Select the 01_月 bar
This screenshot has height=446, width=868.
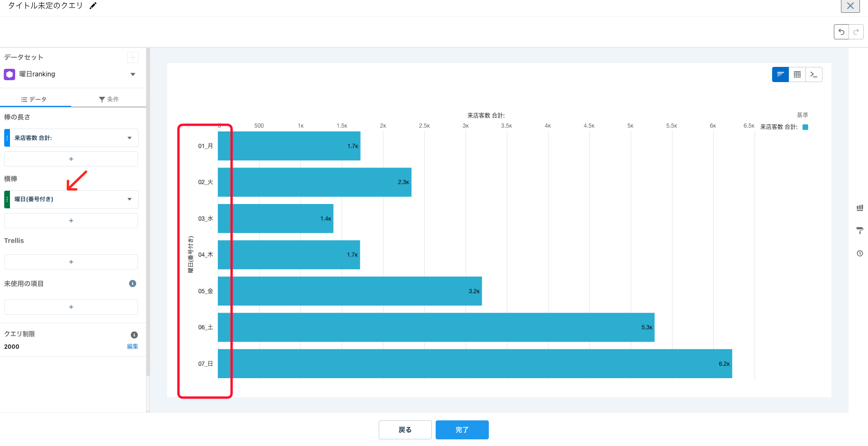point(289,146)
